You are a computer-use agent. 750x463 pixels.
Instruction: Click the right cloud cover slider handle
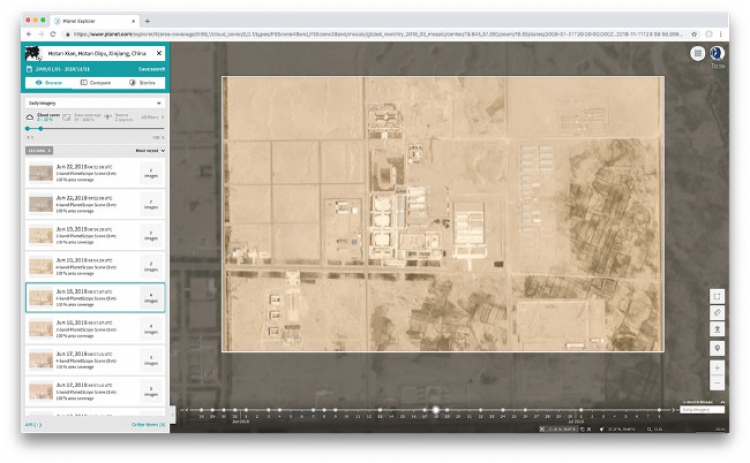coord(41,129)
